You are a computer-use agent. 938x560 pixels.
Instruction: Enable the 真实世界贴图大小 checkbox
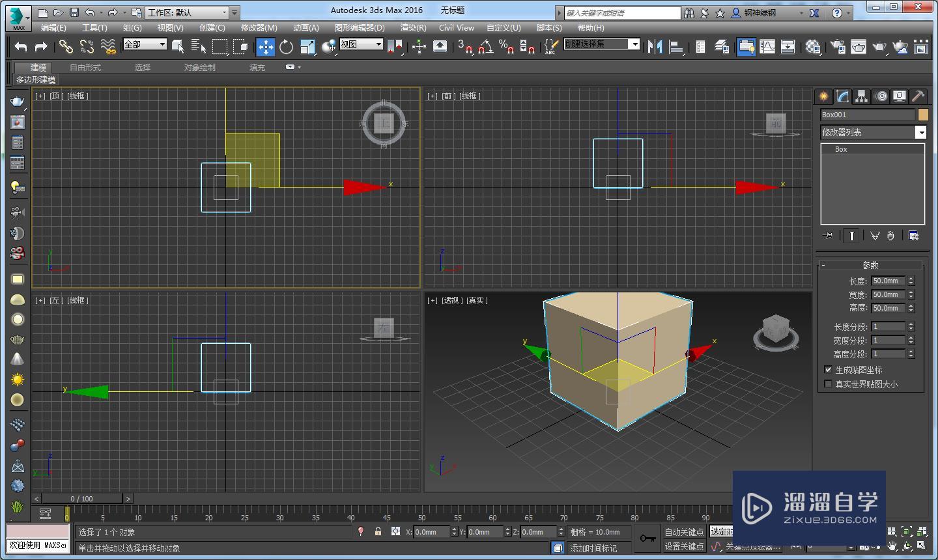(x=829, y=384)
